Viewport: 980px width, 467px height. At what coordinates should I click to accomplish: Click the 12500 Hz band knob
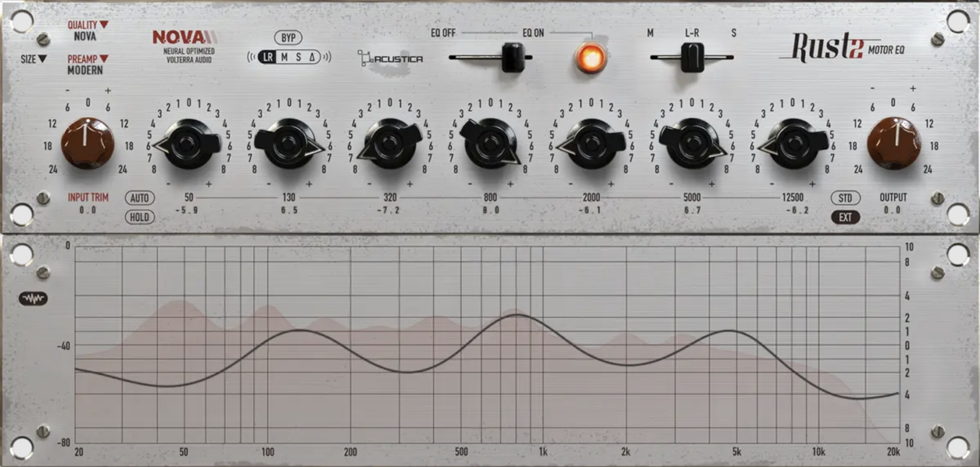point(793,145)
